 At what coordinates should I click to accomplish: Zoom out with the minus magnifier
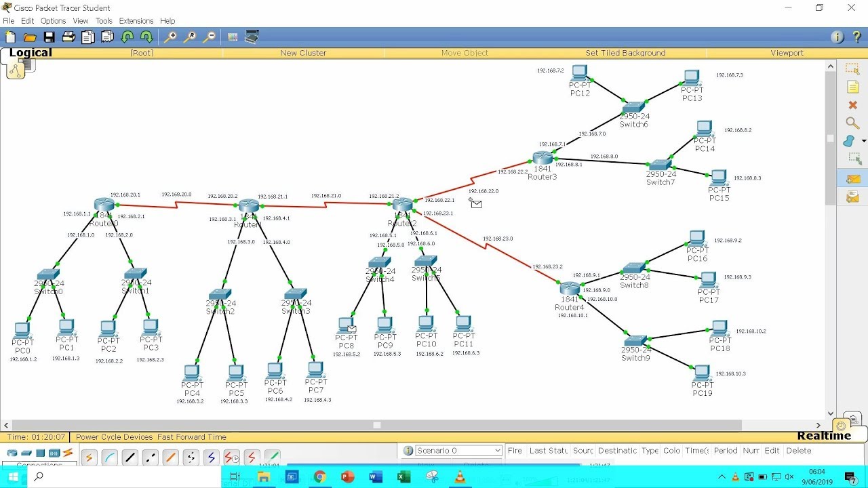[210, 37]
